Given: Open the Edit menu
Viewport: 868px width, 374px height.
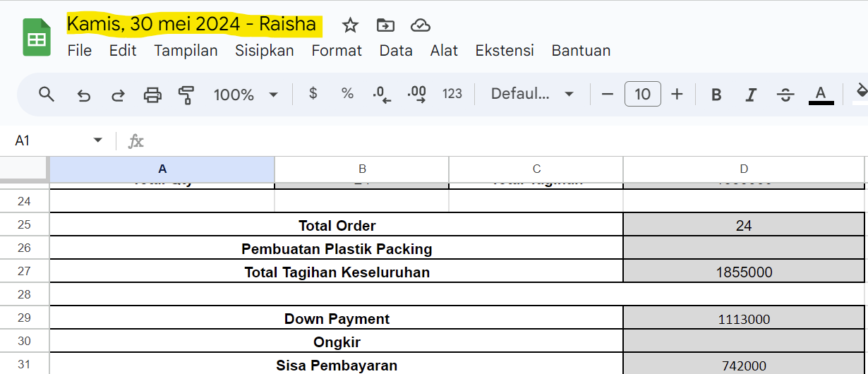Looking at the screenshot, I should (x=123, y=51).
